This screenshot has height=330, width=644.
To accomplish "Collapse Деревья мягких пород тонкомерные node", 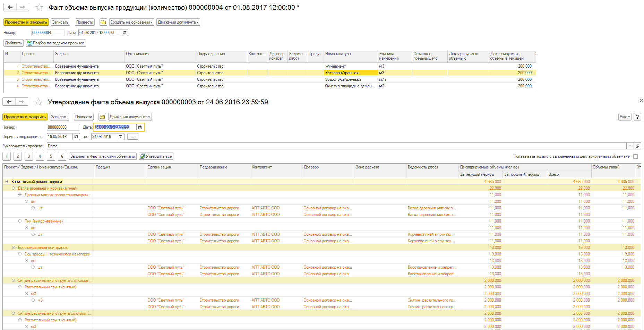I will [20, 195].
